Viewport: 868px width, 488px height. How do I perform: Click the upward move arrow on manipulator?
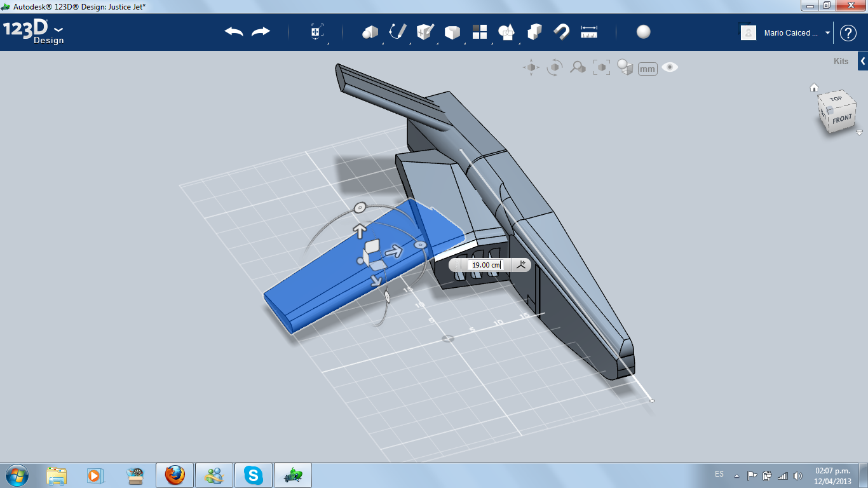[x=360, y=229]
